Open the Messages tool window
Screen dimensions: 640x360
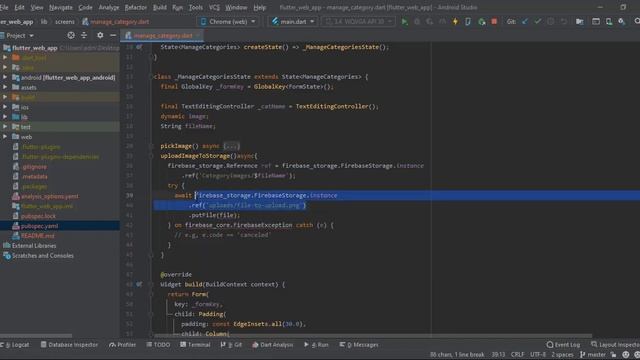click(359, 345)
